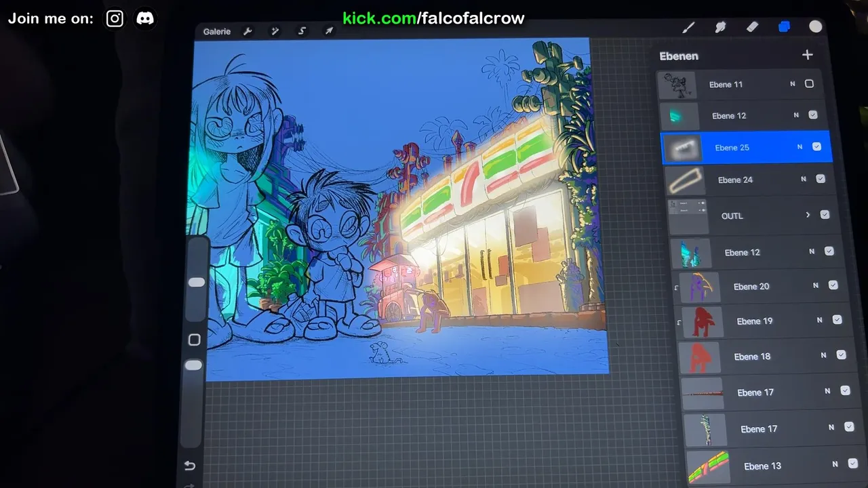The width and height of the screenshot is (868, 488).
Task: Tap the undo arrow in sidebar
Action: point(190,466)
